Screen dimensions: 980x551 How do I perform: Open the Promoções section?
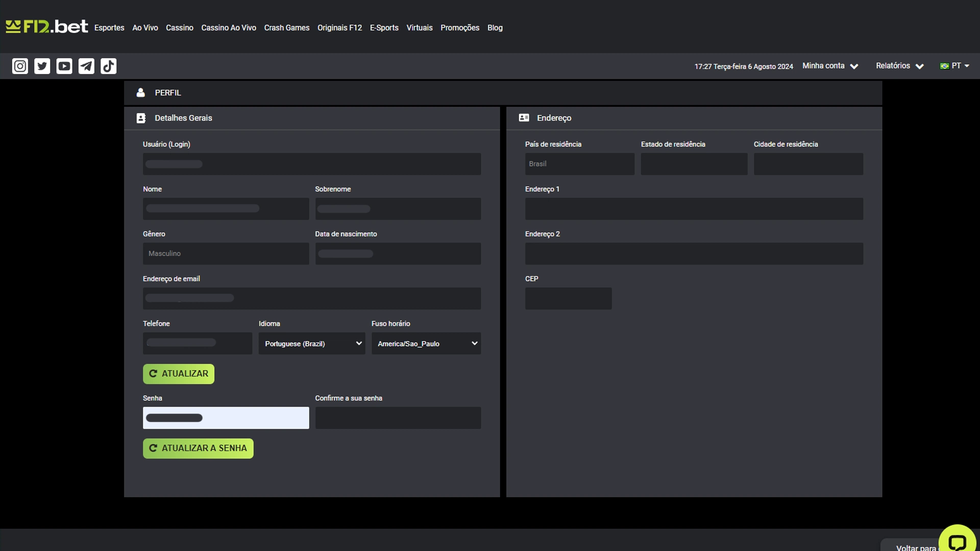[x=459, y=28]
